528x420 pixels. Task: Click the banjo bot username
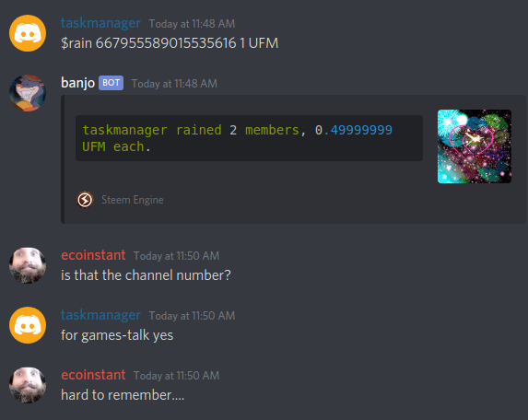click(x=77, y=83)
